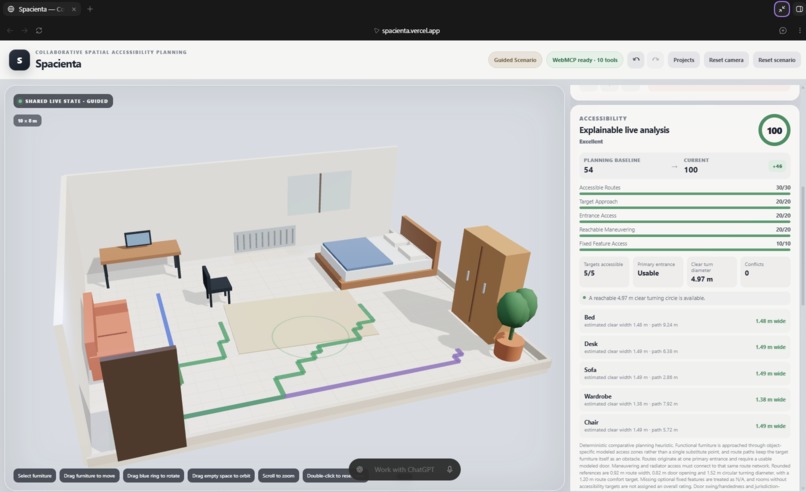Click the Select furniture hint chip
The width and height of the screenshot is (806, 492).
(x=34, y=476)
